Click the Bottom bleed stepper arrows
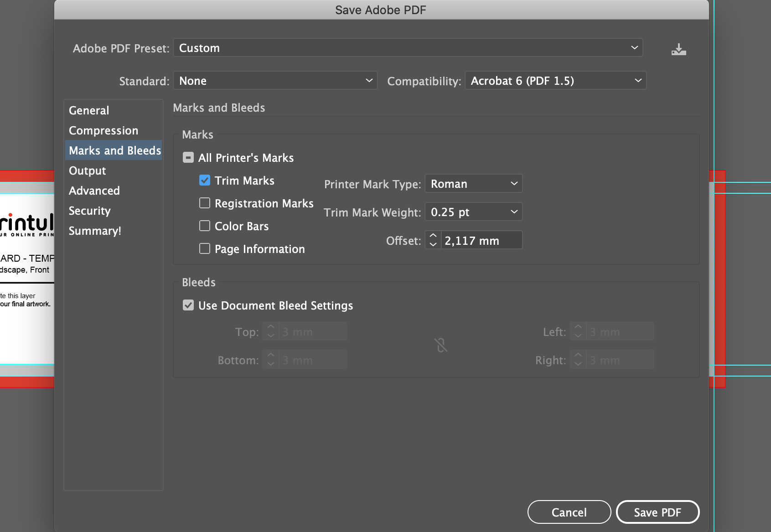 click(271, 360)
